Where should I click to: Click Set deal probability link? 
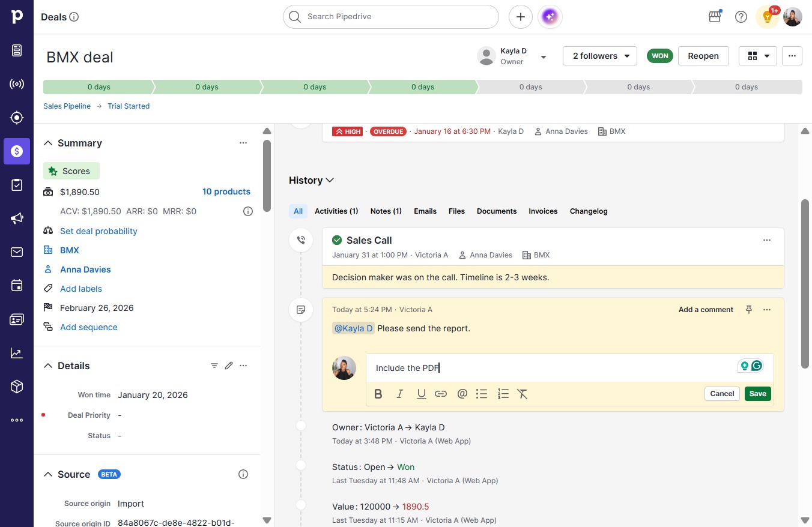98,231
